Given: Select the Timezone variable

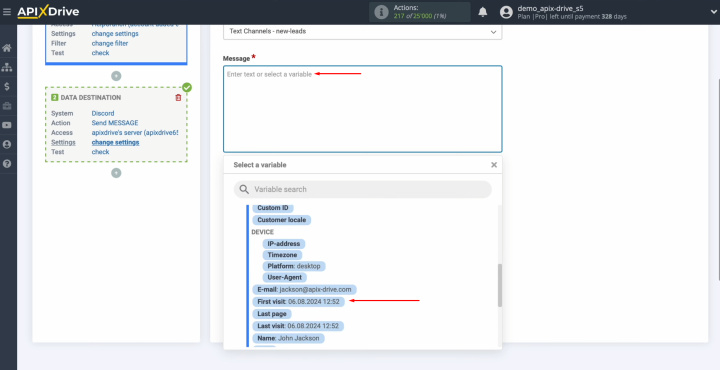Looking at the screenshot, I should [x=282, y=255].
